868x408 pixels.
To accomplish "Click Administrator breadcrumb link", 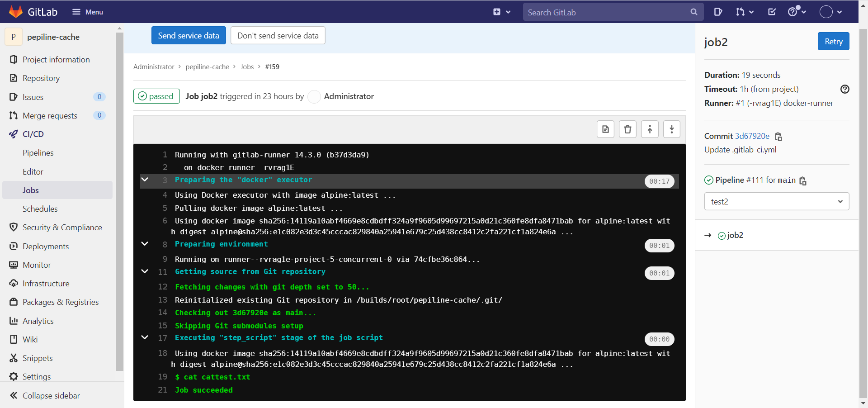I will coord(154,66).
